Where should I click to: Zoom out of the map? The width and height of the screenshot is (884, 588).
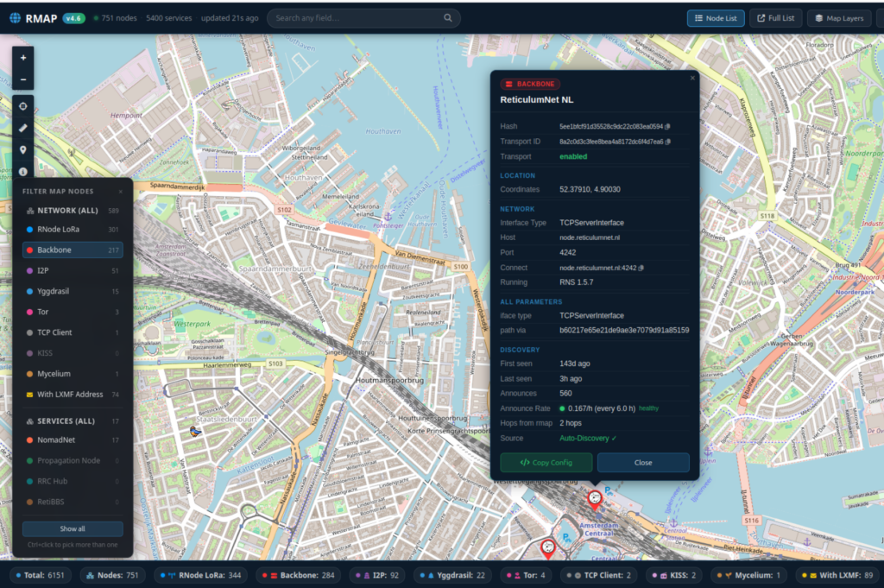coord(23,79)
